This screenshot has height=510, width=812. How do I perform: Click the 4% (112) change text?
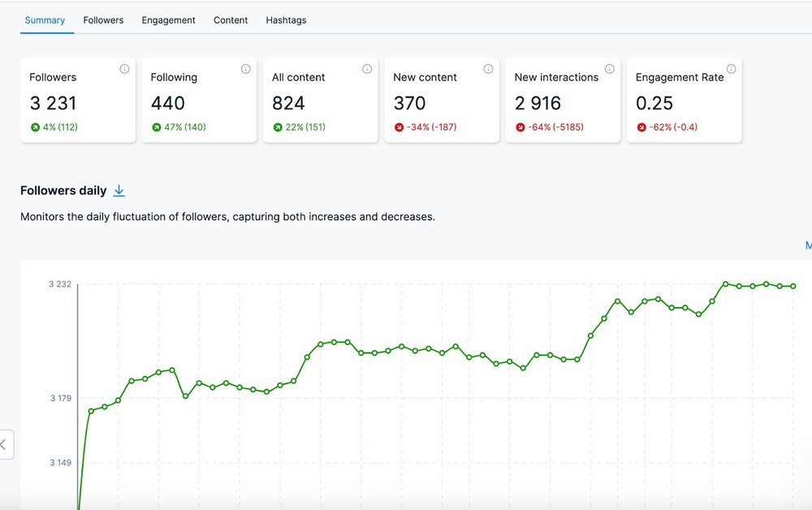60,127
